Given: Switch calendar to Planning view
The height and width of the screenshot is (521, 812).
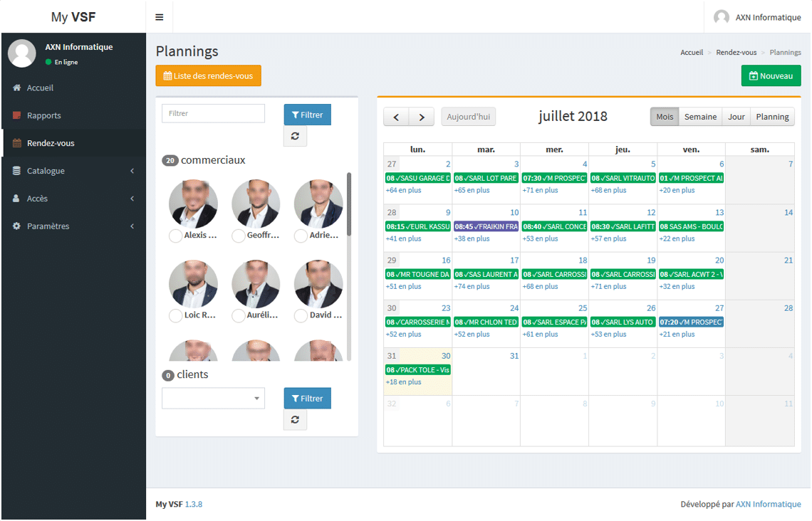Looking at the screenshot, I should click(x=772, y=117).
